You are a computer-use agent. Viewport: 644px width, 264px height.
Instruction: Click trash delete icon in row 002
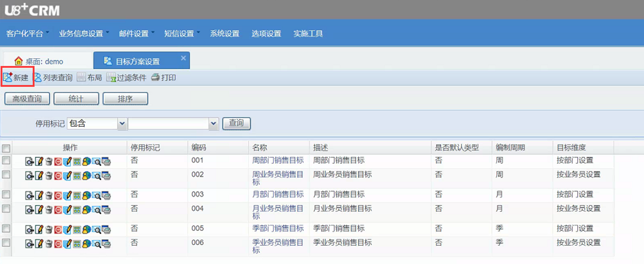pos(49,175)
